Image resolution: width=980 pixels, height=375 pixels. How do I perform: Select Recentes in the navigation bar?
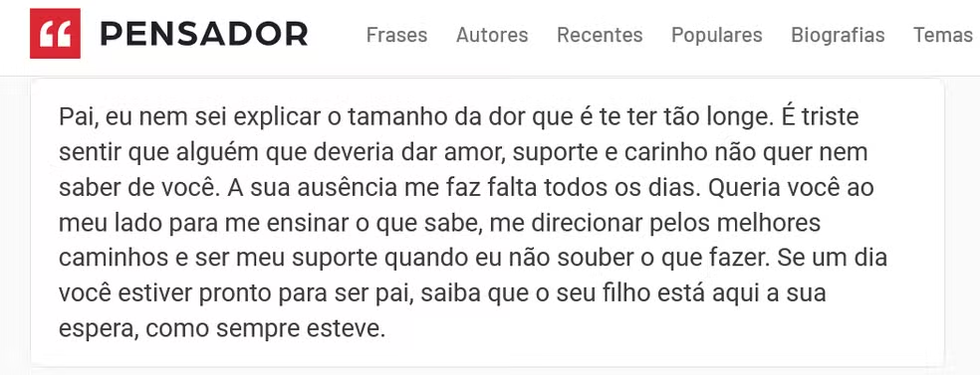pyautogui.click(x=600, y=35)
